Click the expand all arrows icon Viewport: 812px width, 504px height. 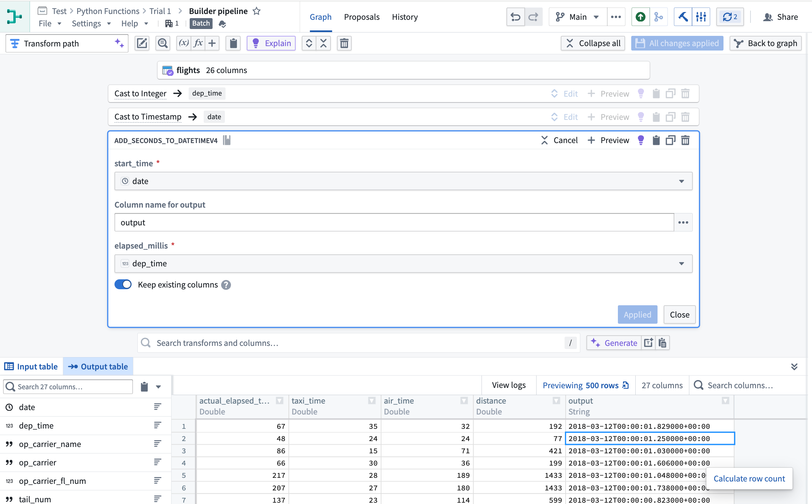[x=309, y=43]
